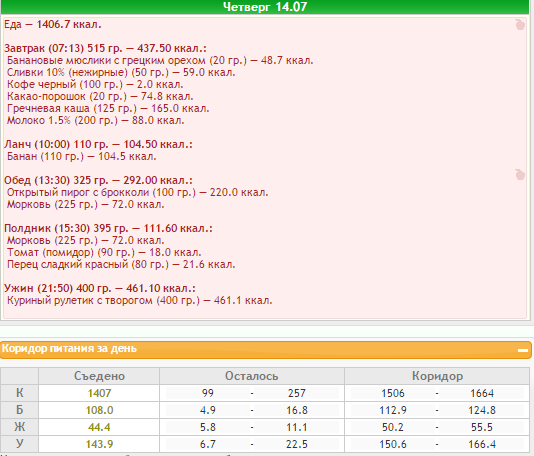
Task: Click the Четверг 14.07 day header
Action: (265, 7)
